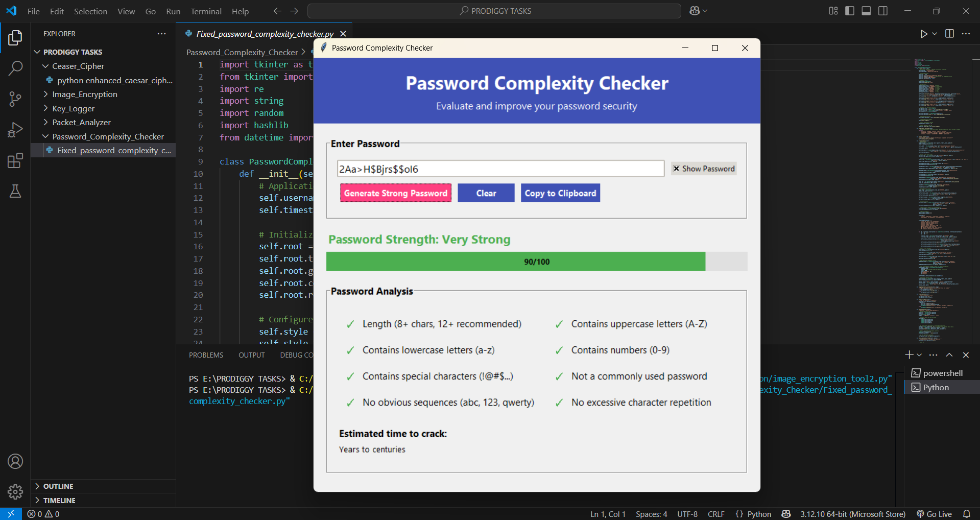
Task: Toggle Primary Side Bar layout icon
Action: [x=850, y=11]
